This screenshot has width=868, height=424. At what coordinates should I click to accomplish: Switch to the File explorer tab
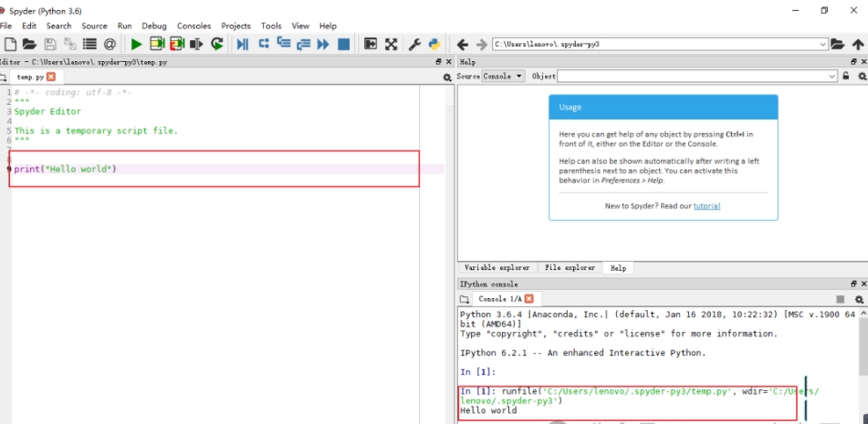pos(570,268)
